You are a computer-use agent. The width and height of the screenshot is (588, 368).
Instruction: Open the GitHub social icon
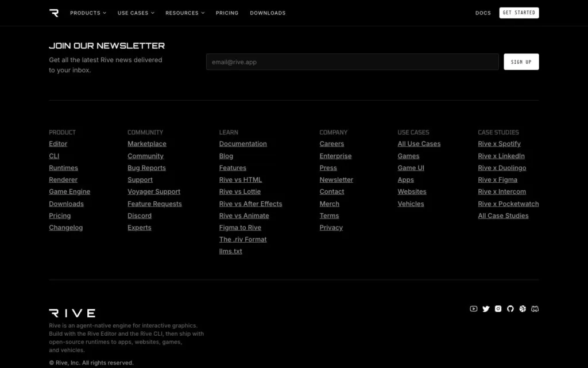(510, 309)
